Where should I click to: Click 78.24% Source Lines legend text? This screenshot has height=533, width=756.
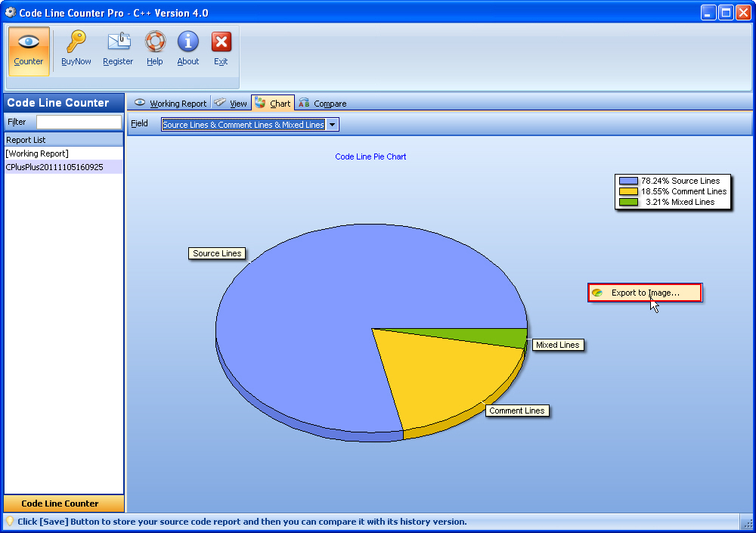680,181
